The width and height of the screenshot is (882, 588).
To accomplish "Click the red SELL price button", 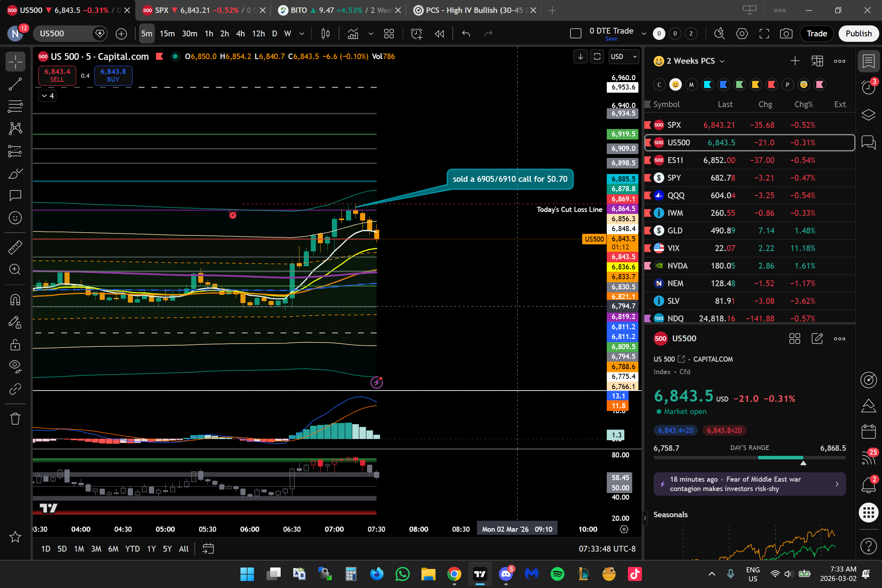I will point(57,75).
